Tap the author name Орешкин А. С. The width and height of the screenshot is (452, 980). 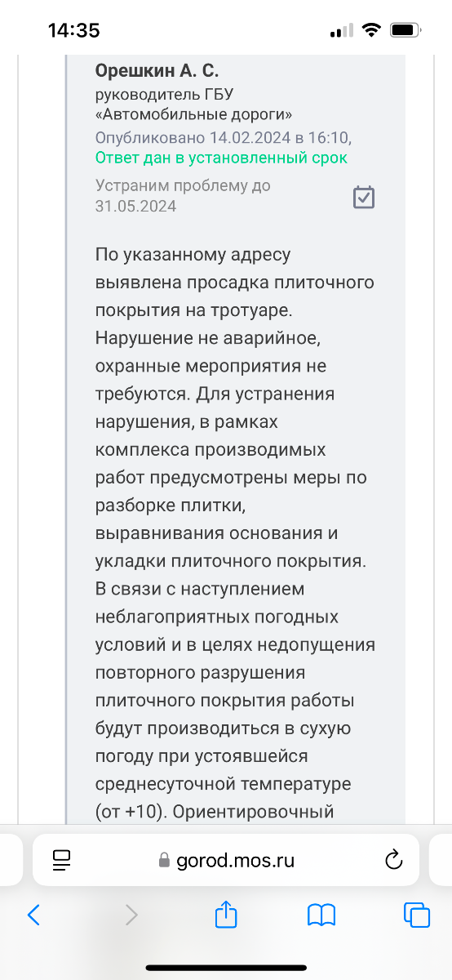pyautogui.click(x=157, y=71)
